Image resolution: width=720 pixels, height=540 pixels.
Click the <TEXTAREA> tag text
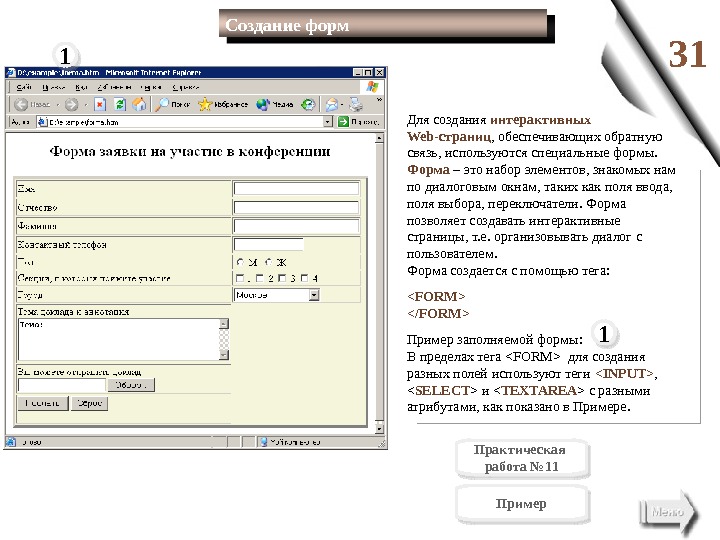click(539, 390)
